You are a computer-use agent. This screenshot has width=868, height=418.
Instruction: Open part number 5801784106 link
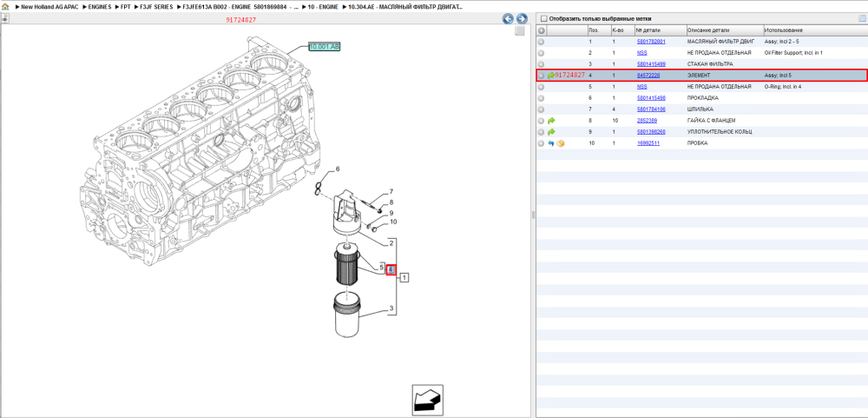651,109
